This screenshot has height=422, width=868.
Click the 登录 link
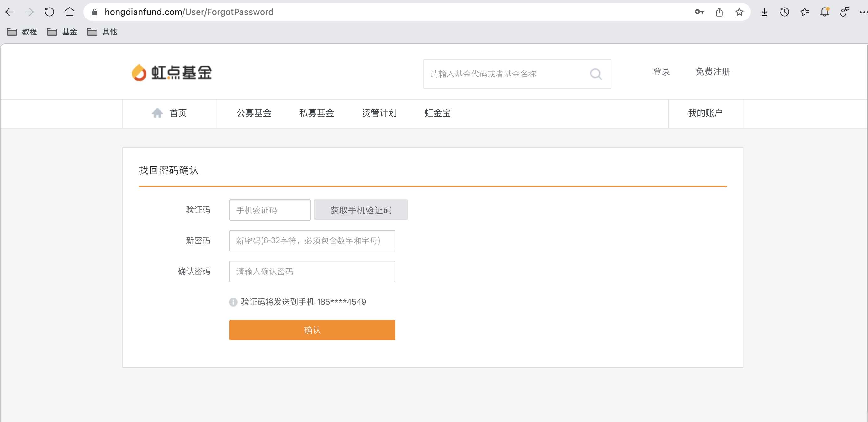pyautogui.click(x=661, y=72)
